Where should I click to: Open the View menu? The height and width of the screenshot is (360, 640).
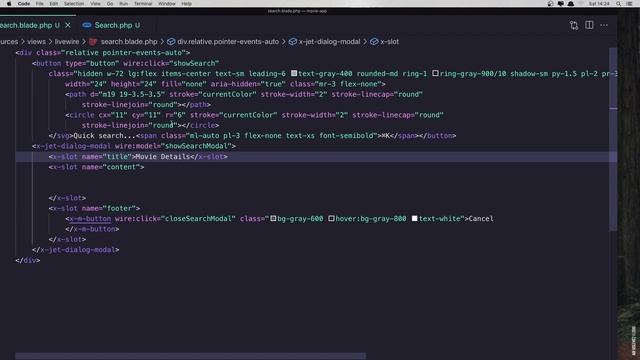coord(96,4)
